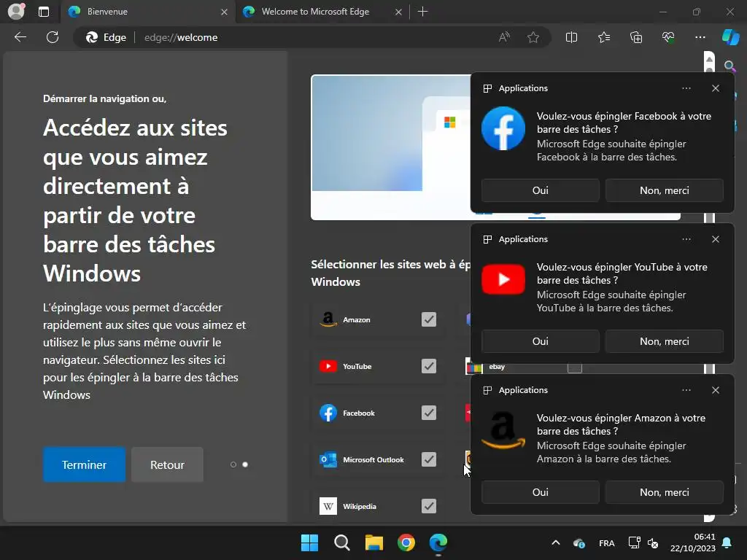
Task: Click the YouTube site icon in list
Action: click(x=328, y=366)
